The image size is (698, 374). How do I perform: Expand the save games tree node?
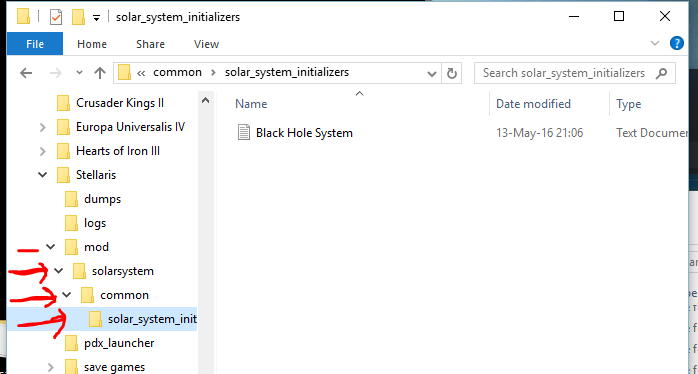pos(51,368)
